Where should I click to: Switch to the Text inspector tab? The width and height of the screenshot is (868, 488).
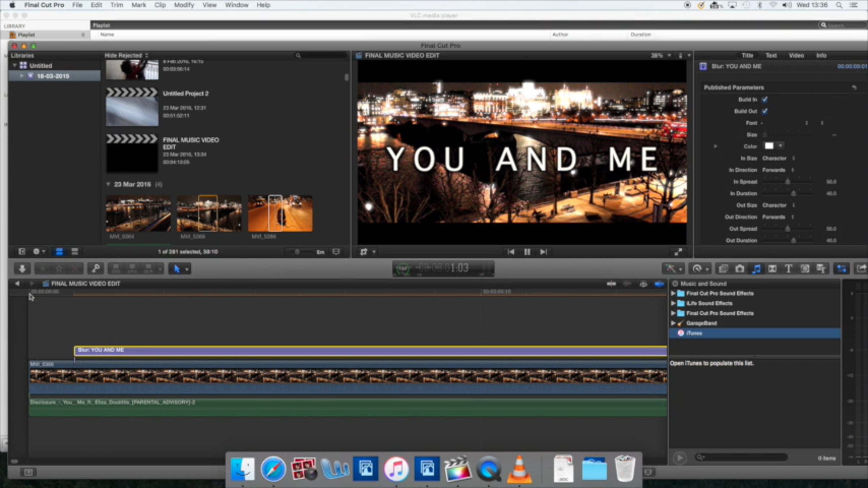(x=771, y=55)
